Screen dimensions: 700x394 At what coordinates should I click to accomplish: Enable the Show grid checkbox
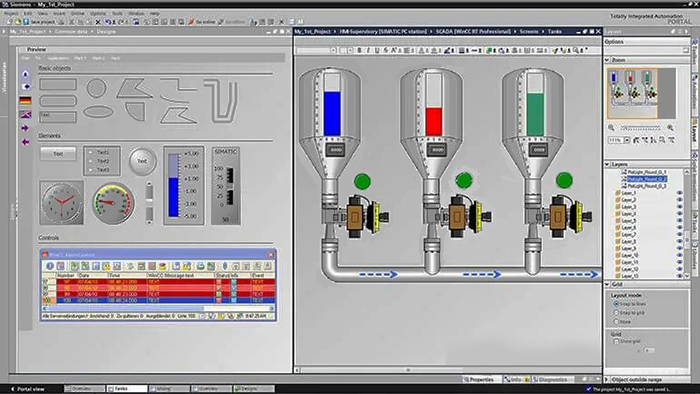[616, 341]
